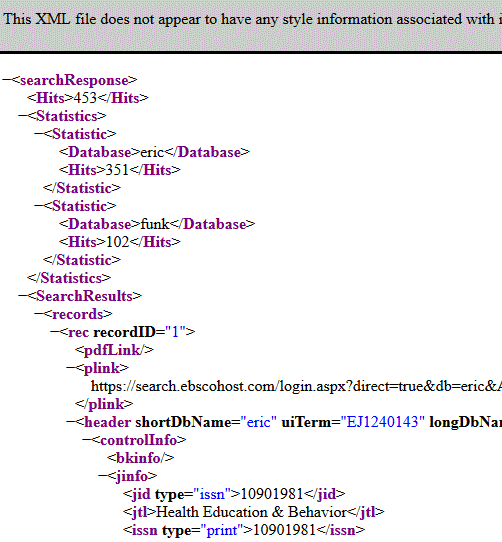Click the Hits value 102

[117, 242]
